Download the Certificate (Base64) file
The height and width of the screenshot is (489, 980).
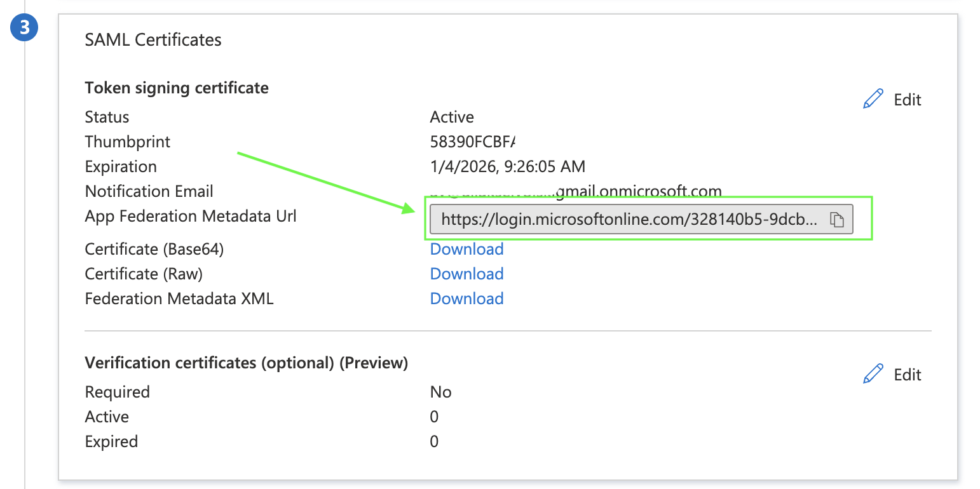[x=466, y=249]
